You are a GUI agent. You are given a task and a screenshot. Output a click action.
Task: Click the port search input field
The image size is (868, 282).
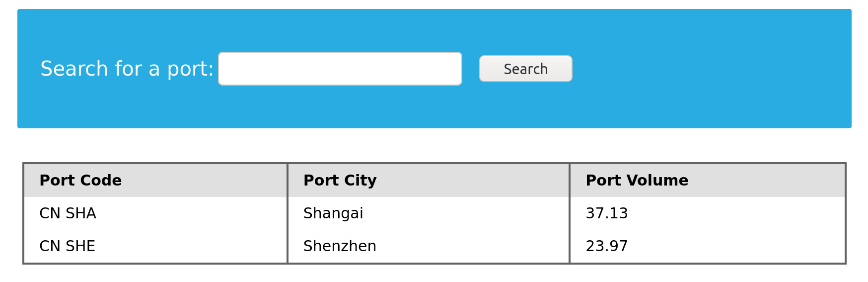[x=340, y=69]
